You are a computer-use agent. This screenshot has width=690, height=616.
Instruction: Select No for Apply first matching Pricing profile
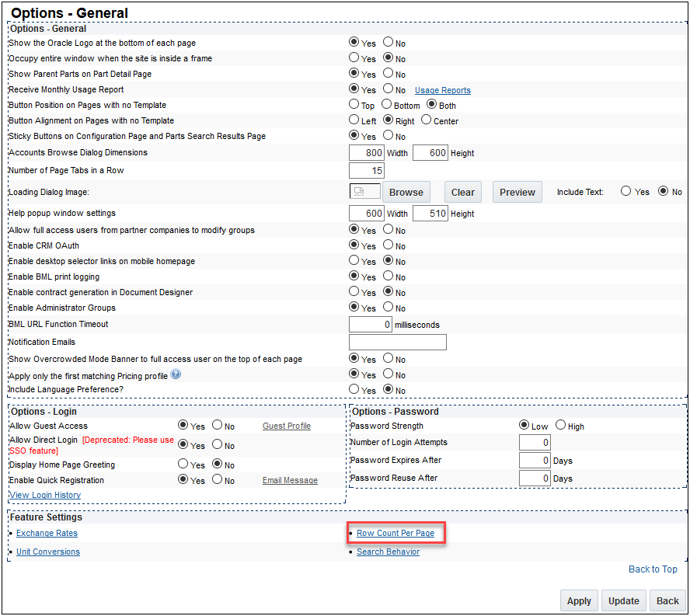coord(388,374)
